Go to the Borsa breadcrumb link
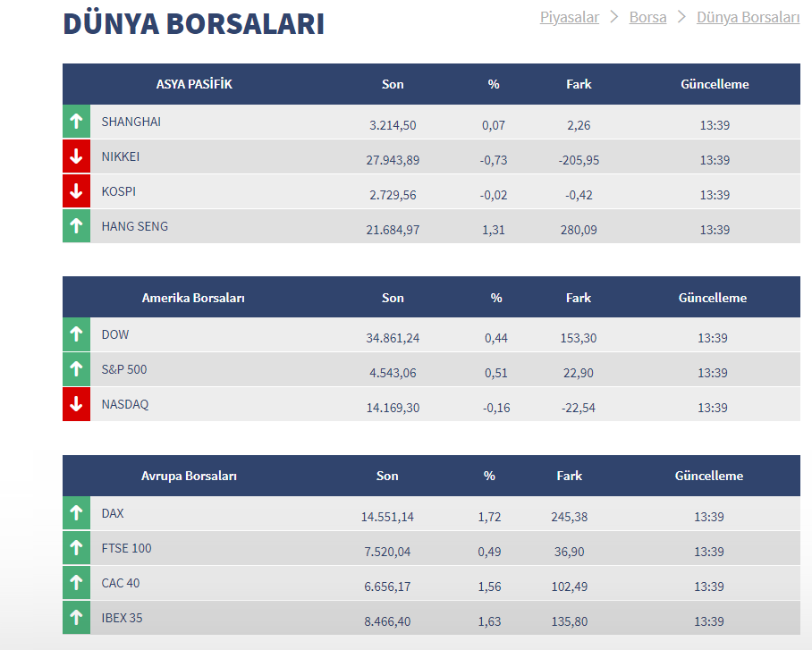Screen dimensions: 812x650 click(647, 17)
